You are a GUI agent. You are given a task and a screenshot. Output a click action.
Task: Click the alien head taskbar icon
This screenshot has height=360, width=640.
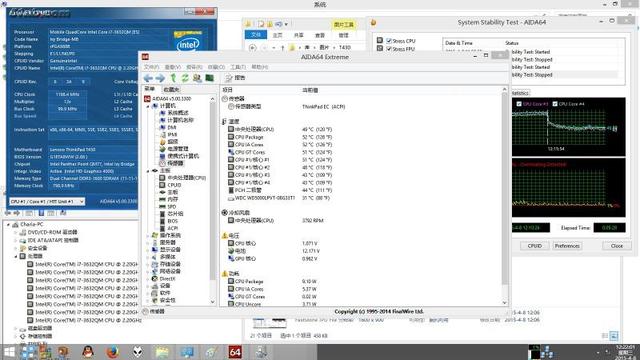point(138,351)
